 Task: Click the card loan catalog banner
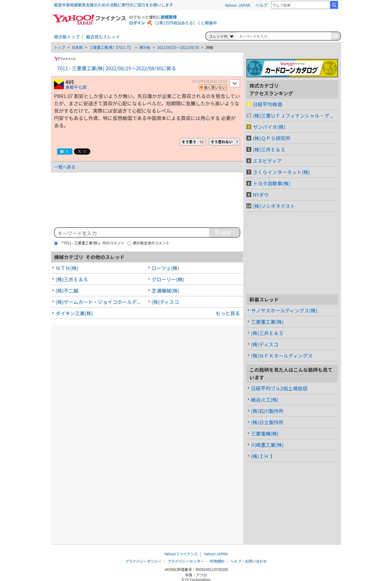click(292, 68)
